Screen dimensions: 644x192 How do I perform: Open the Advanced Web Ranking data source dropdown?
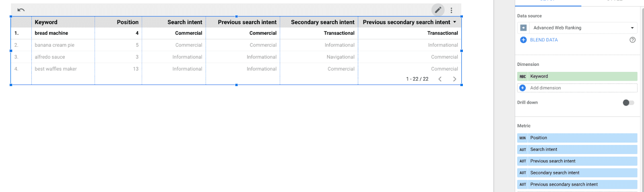tap(577, 28)
